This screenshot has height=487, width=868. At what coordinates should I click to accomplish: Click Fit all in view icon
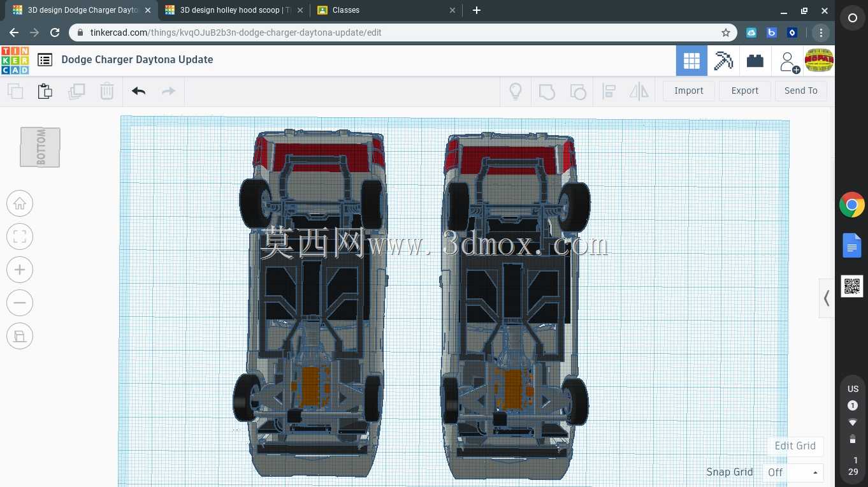coord(20,236)
